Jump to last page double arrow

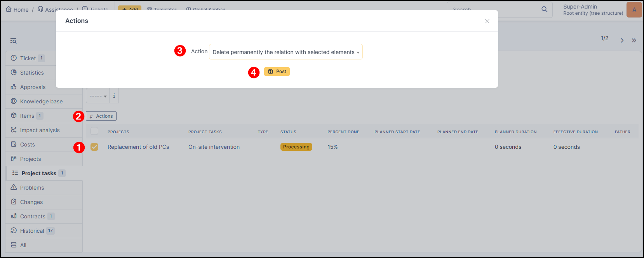[634, 40]
